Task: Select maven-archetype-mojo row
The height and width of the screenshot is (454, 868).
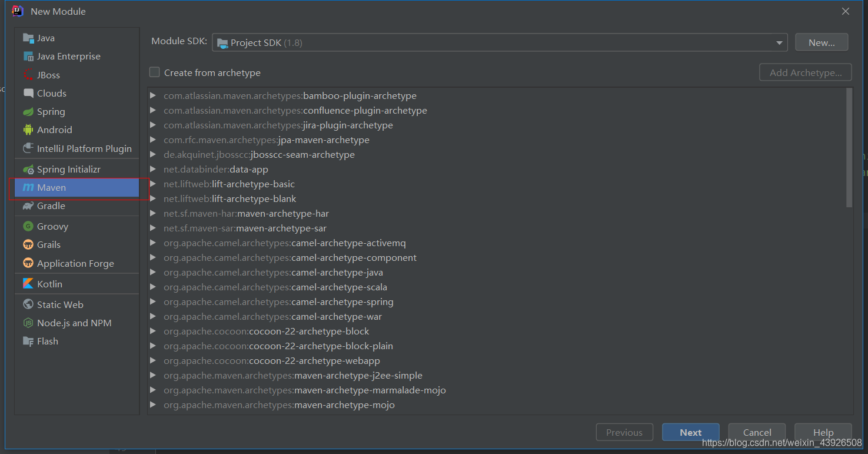Action: point(497,405)
